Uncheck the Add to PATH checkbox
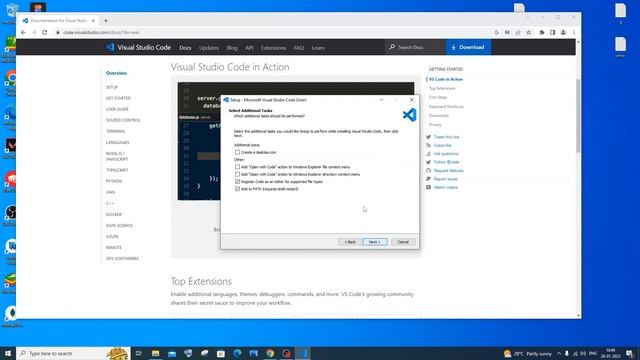 238,189
